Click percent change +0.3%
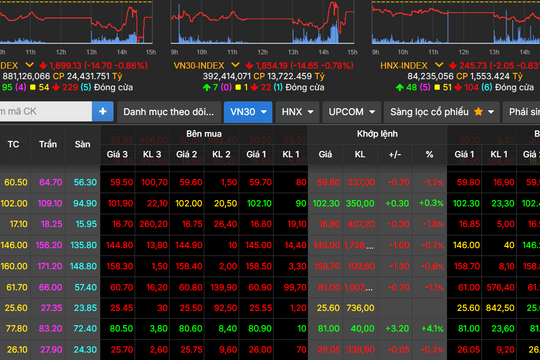Viewport: 540px width, 360px height. click(431, 203)
